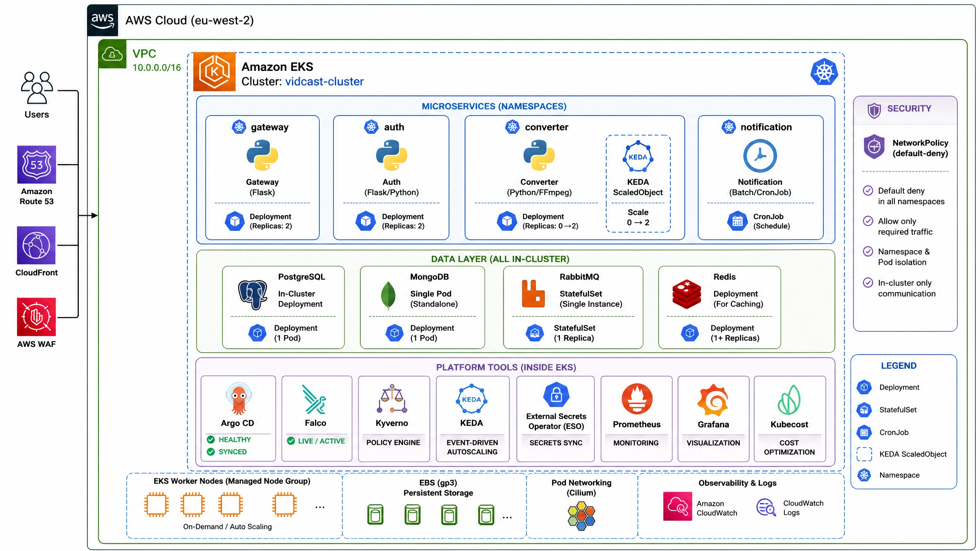Click the Kyverno POLICY ENGINE label

393,443
